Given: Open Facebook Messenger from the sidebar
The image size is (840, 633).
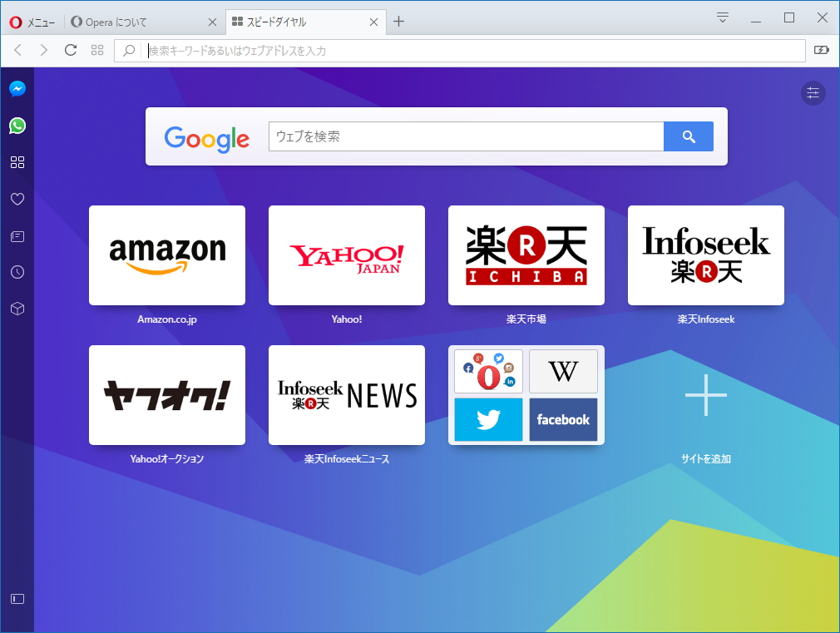Looking at the screenshot, I should 17,88.
